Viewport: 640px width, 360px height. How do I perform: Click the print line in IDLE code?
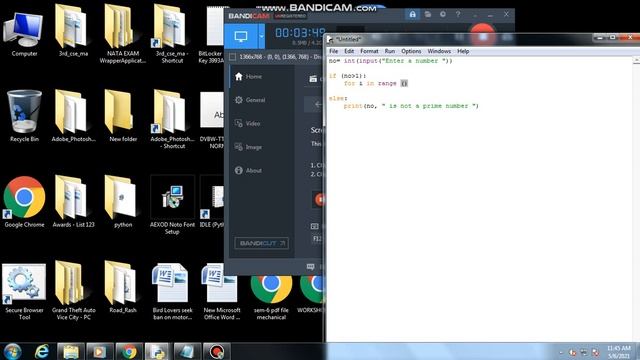tap(411, 106)
